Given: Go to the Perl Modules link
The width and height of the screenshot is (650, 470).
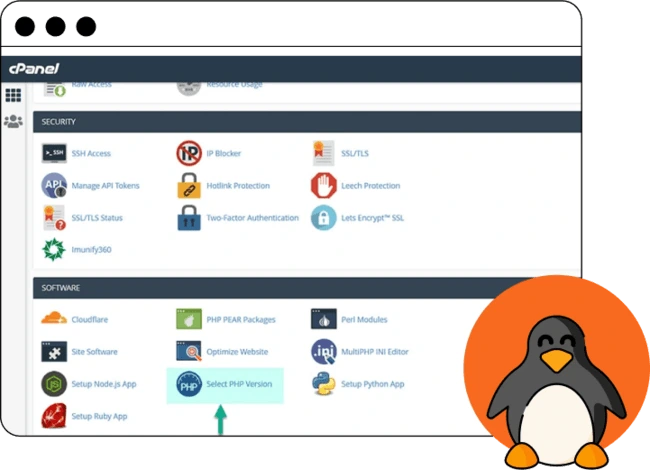Looking at the screenshot, I should point(364,319).
